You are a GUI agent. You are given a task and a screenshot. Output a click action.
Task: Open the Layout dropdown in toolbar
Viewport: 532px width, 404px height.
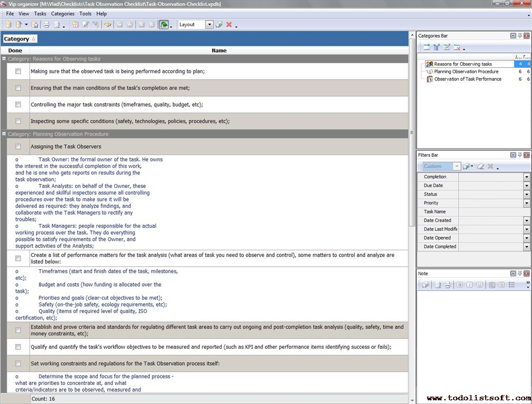pos(209,25)
